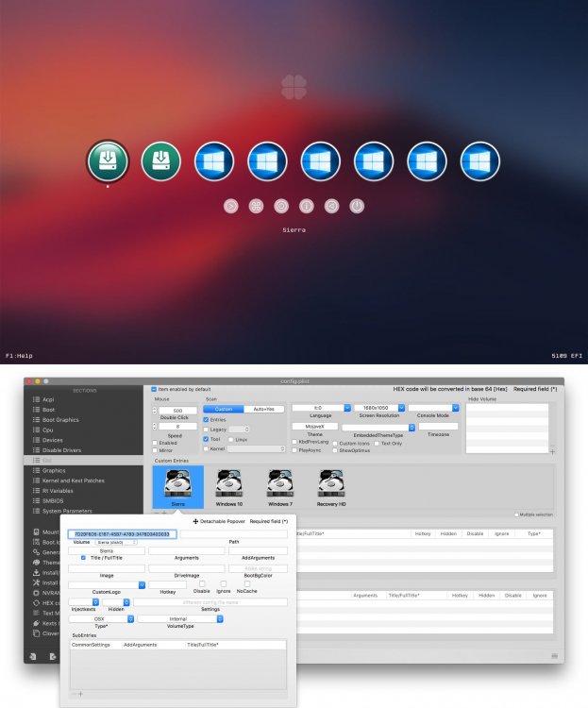The width and height of the screenshot is (588, 708).
Task: Check the Custom Icons checkbox
Action: click(x=335, y=444)
